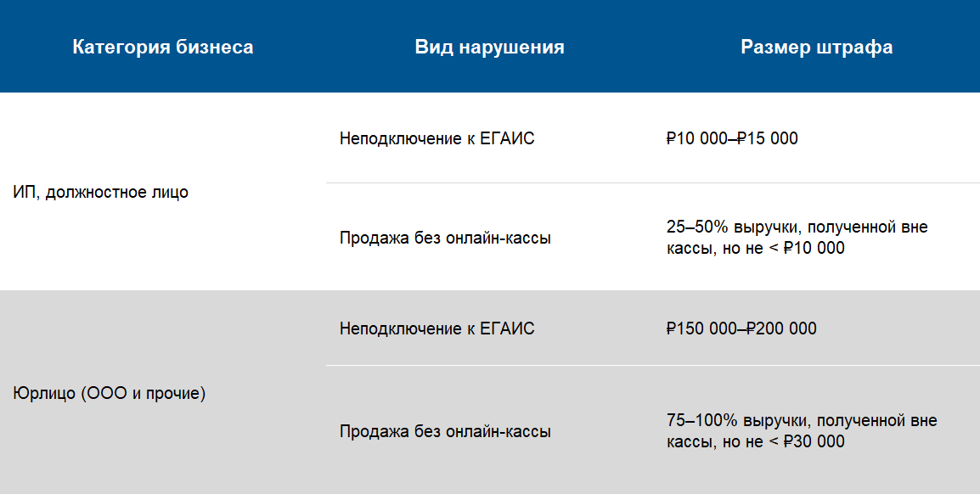Click the "Вид нарушения" column header

coord(489,48)
